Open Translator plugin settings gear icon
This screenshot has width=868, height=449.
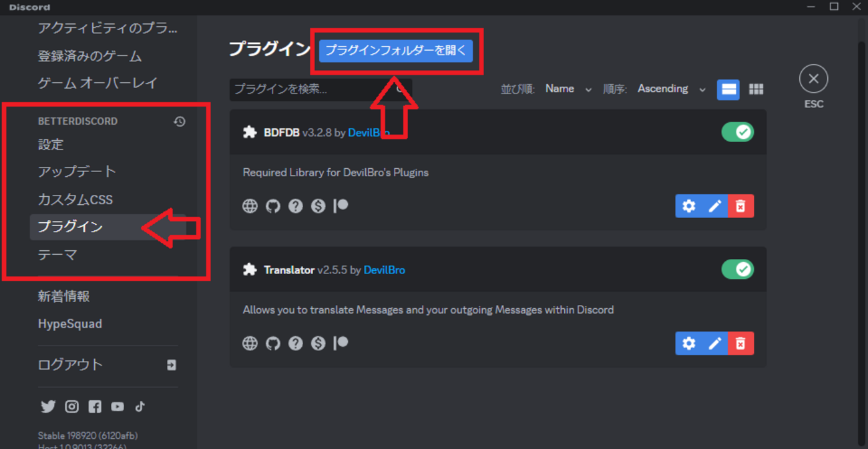[x=688, y=343]
